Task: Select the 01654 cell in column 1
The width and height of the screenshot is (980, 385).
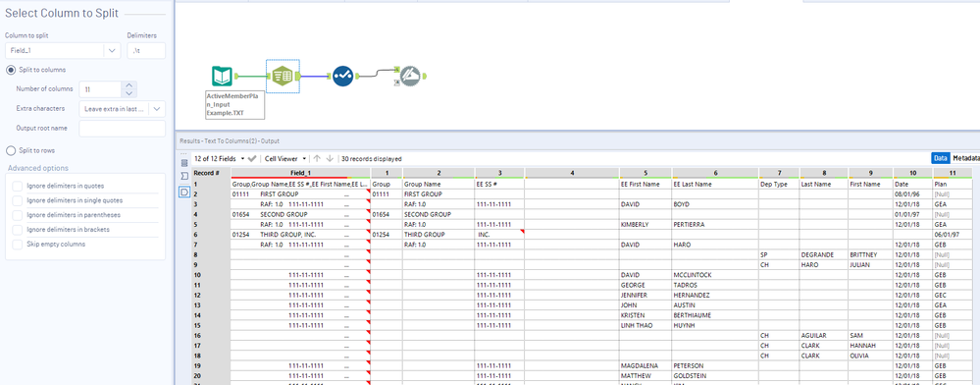Action: (387, 215)
